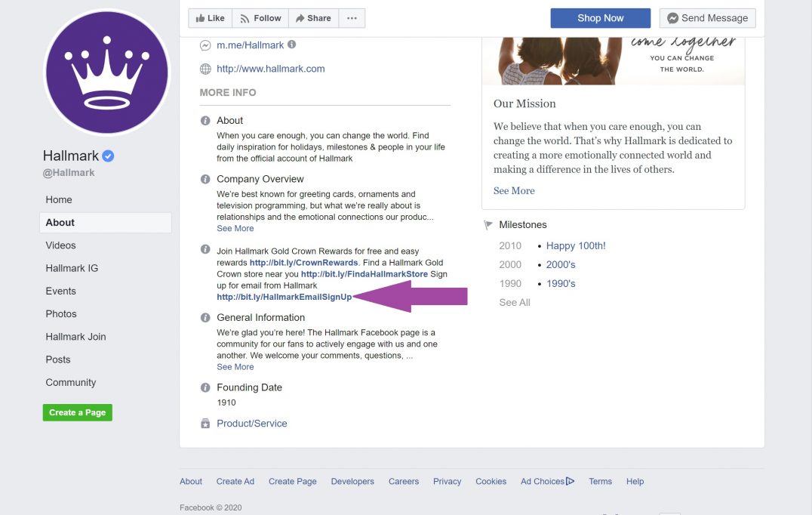Open the http://www.hallmark.com link

coord(271,69)
